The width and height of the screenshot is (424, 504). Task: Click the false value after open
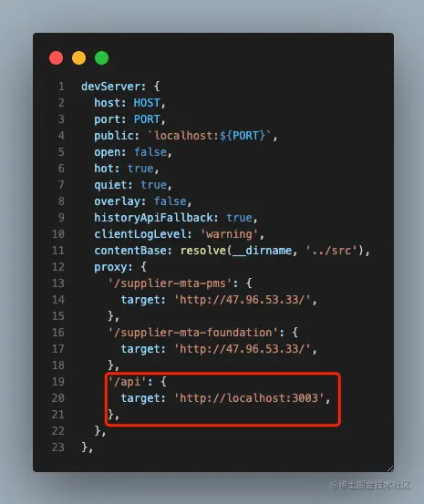click(x=150, y=152)
